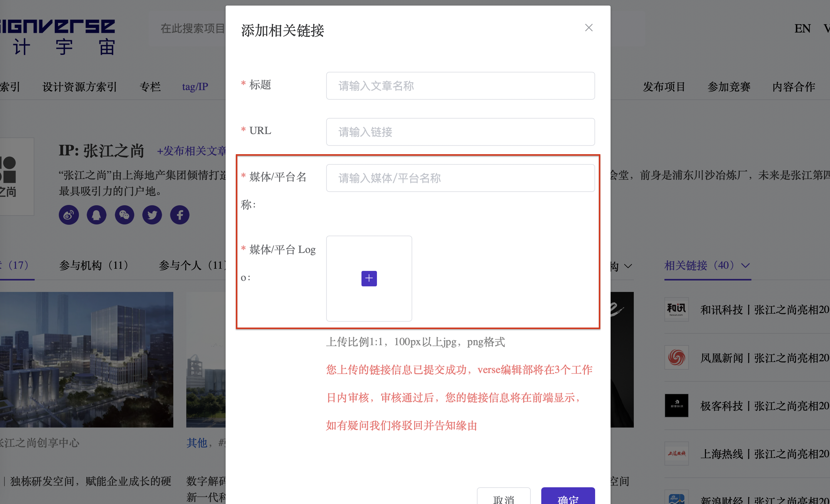Image resolution: width=830 pixels, height=504 pixels.
Task: Click the Twitter share icon
Action: tap(152, 215)
